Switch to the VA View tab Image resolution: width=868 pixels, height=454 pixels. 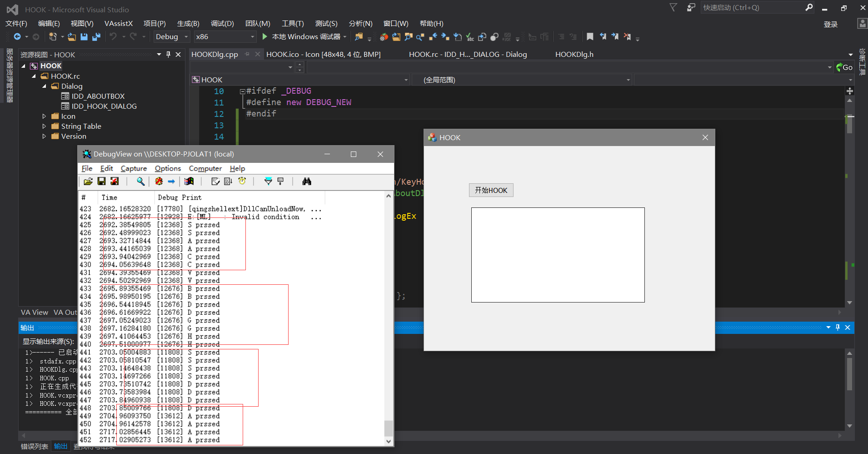[x=35, y=312]
